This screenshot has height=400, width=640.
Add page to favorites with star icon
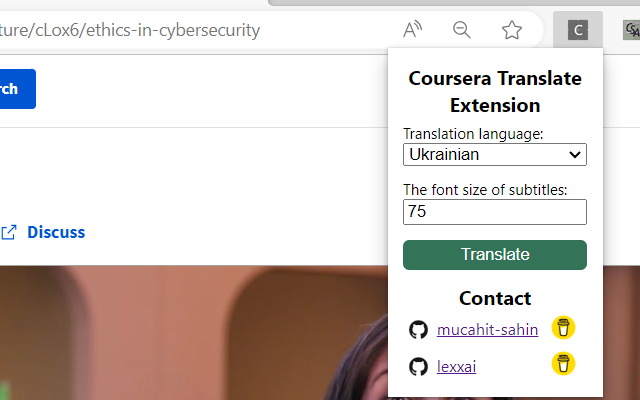511,30
